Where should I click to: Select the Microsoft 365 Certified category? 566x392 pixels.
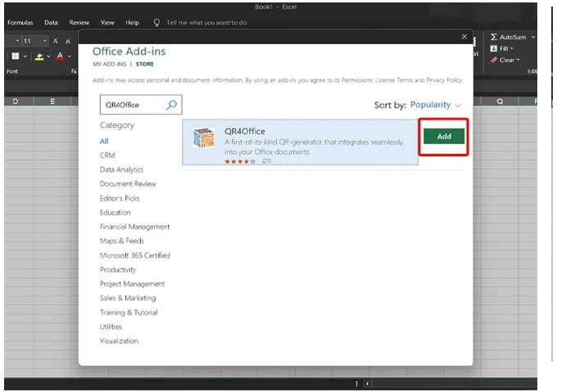(135, 255)
